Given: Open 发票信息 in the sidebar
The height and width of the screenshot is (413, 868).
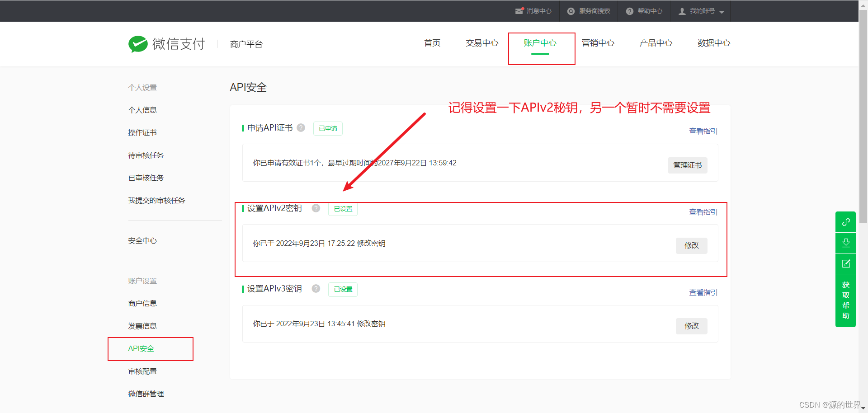Looking at the screenshot, I should click(x=142, y=326).
